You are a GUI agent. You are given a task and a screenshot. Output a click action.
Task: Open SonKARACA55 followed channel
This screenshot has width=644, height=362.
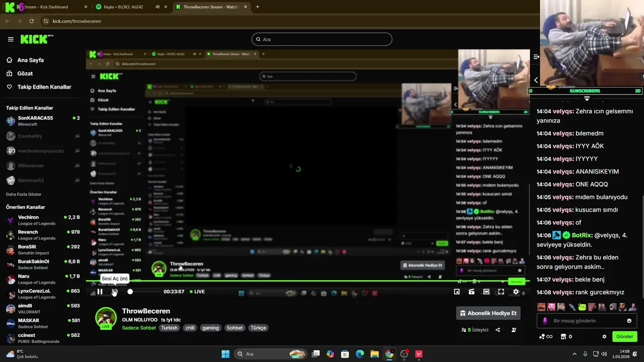tap(43, 121)
